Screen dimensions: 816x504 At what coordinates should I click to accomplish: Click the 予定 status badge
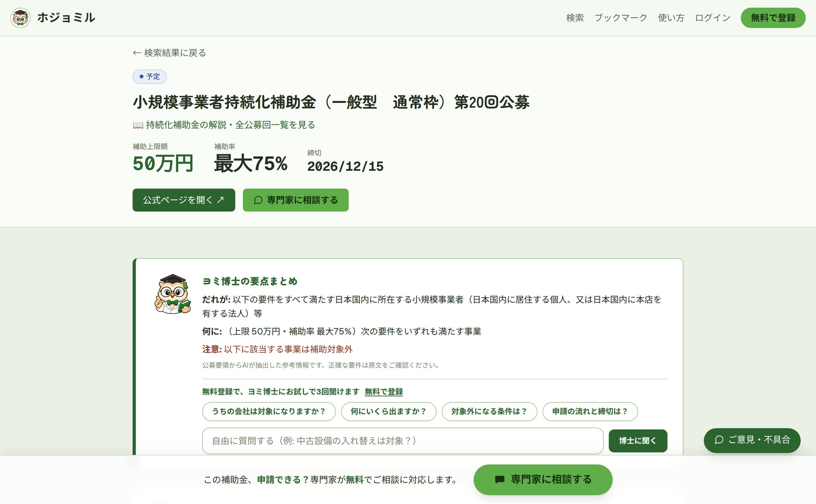(150, 76)
